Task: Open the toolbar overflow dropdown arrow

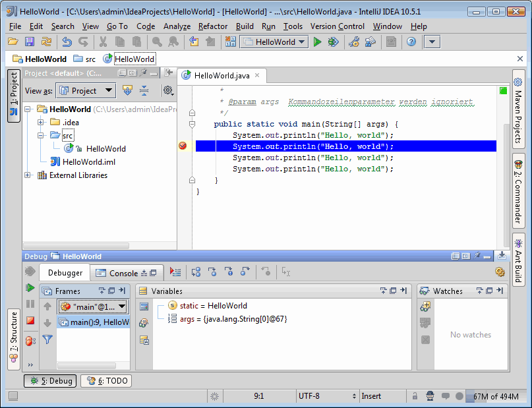Action: pyautogui.click(x=432, y=42)
